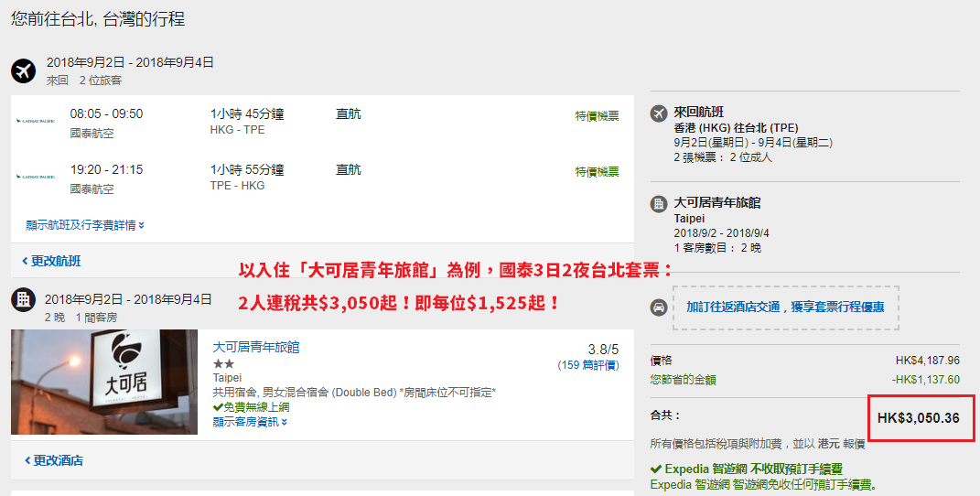Image resolution: width=980 pixels, height=496 pixels.
Task: Click the 3.8/5 hotel rating score
Action: coord(603,350)
